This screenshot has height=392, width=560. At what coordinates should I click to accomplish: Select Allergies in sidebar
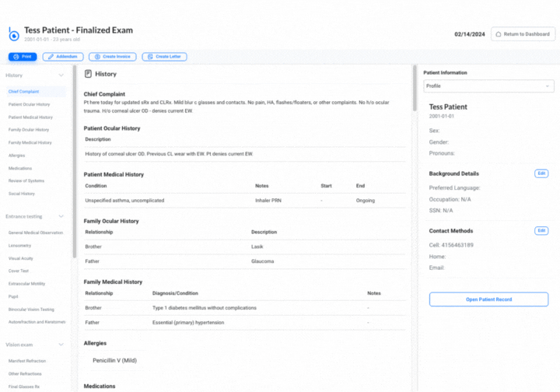coord(17,156)
